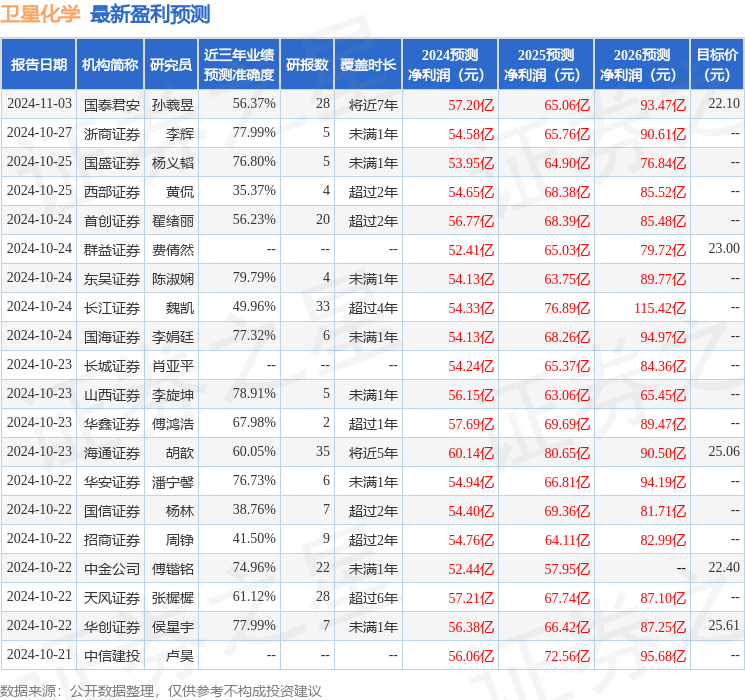Select 2026 forecast 115.42亿
Screen dimensions: 745x700
click(x=660, y=308)
